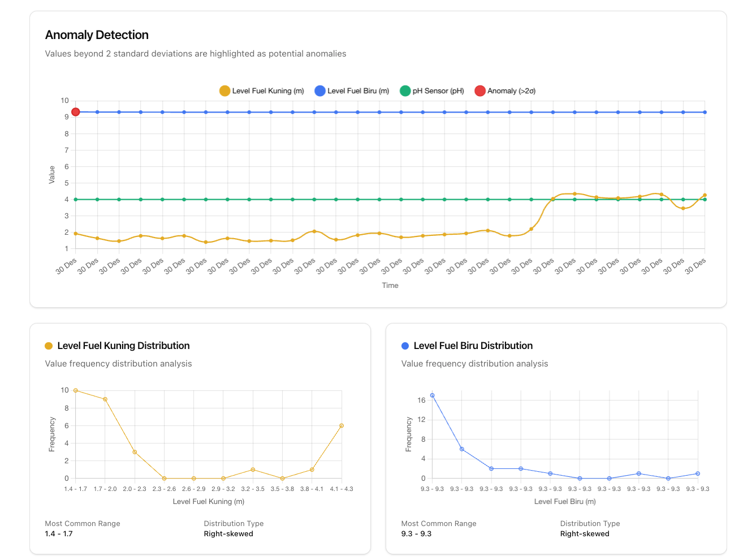Click Right-skewed text in the Biru card

[x=585, y=534]
